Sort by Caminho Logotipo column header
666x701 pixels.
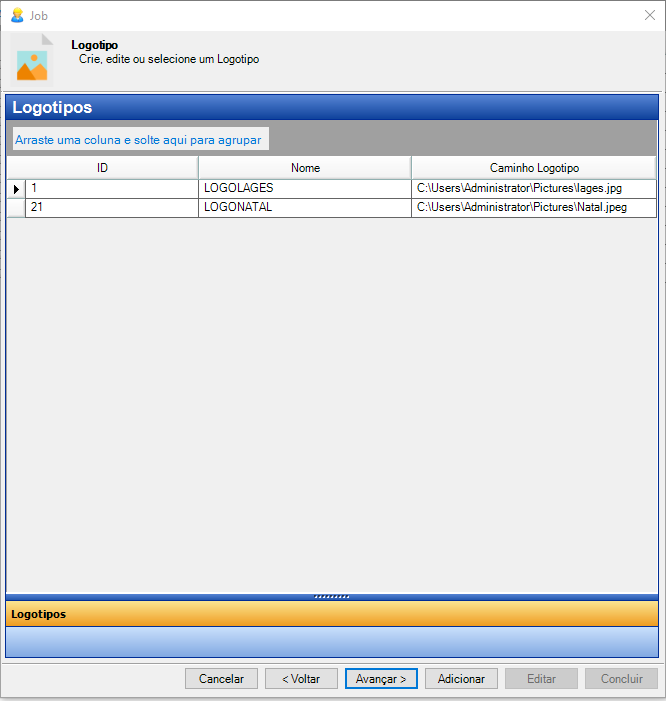[x=534, y=168]
